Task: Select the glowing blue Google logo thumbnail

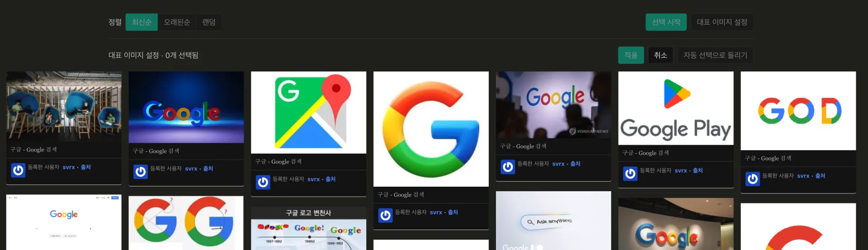Action: point(186,107)
